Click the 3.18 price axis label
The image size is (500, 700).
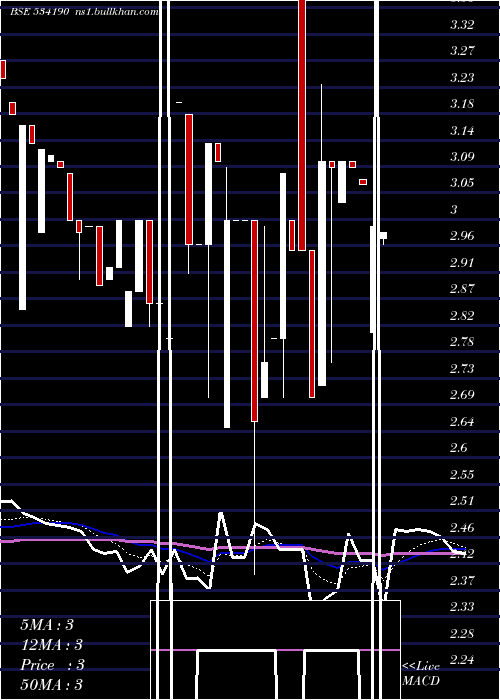pyautogui.click(x=462, y=104)
